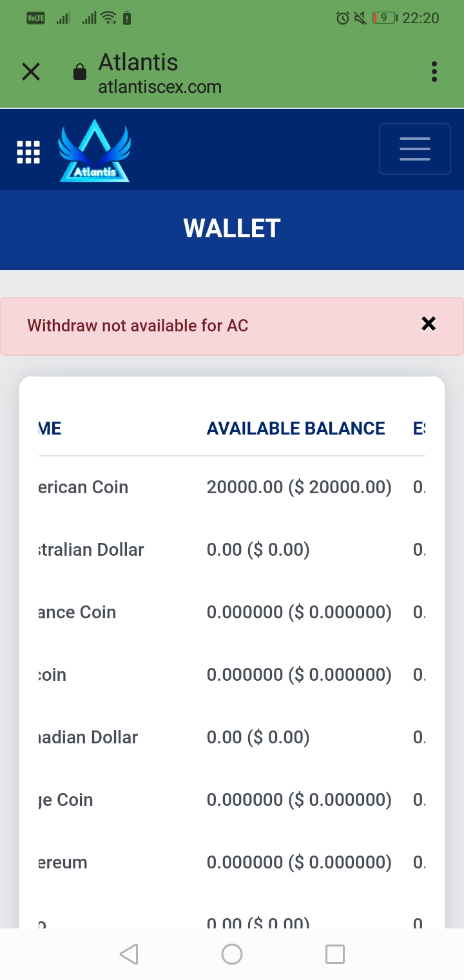Open the apps grid icon
The image size is (464, 980).
click(x=28, y=152)
